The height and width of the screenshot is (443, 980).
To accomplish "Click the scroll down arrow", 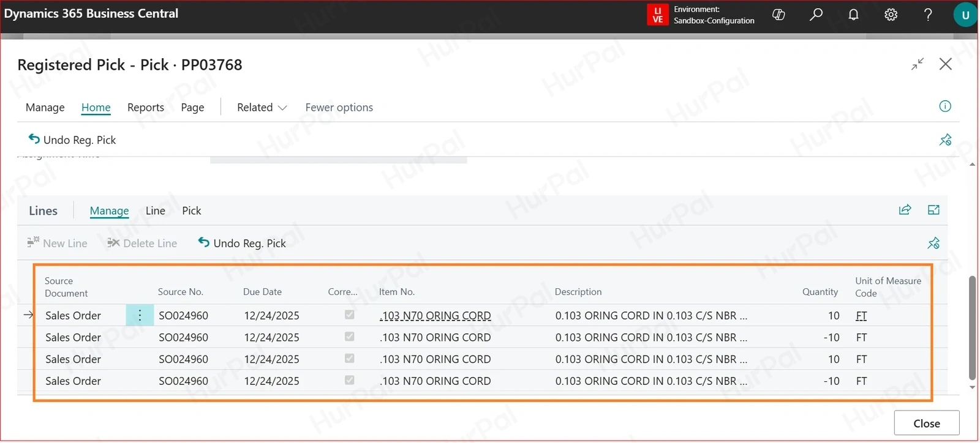I will click(973, 387).
